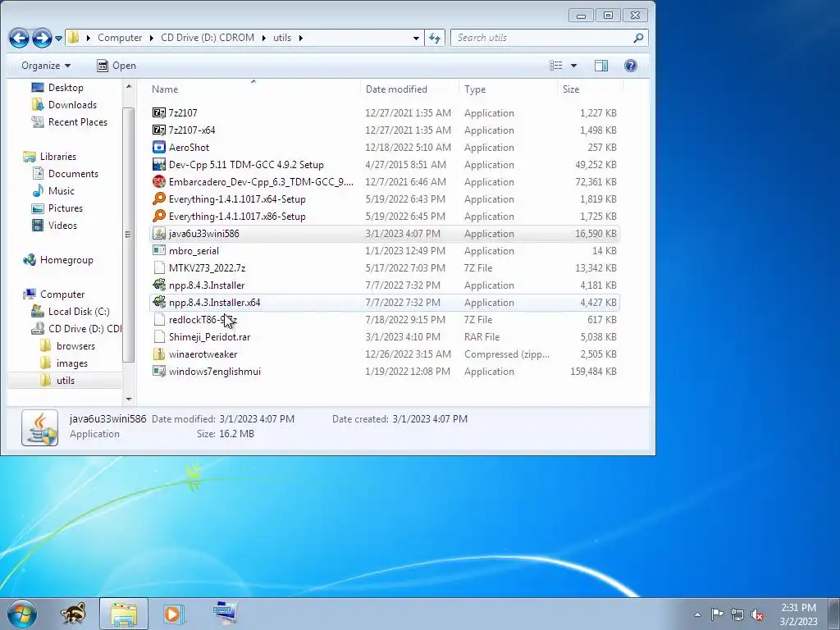Click the navigation pane scroll up arrow
The height and width of the screenshot is (630, 840).
[x=129, y=86]
